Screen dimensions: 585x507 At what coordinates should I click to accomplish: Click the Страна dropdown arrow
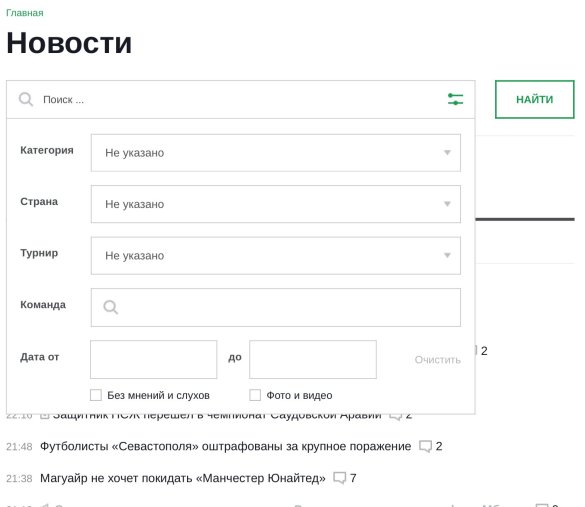447,204
